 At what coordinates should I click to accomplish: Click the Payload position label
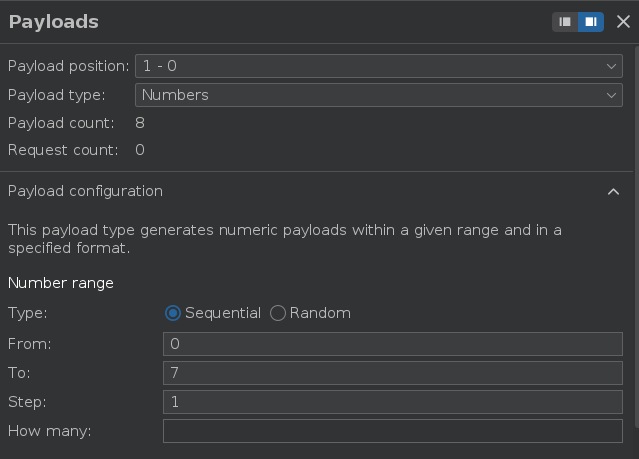point(68,66)
